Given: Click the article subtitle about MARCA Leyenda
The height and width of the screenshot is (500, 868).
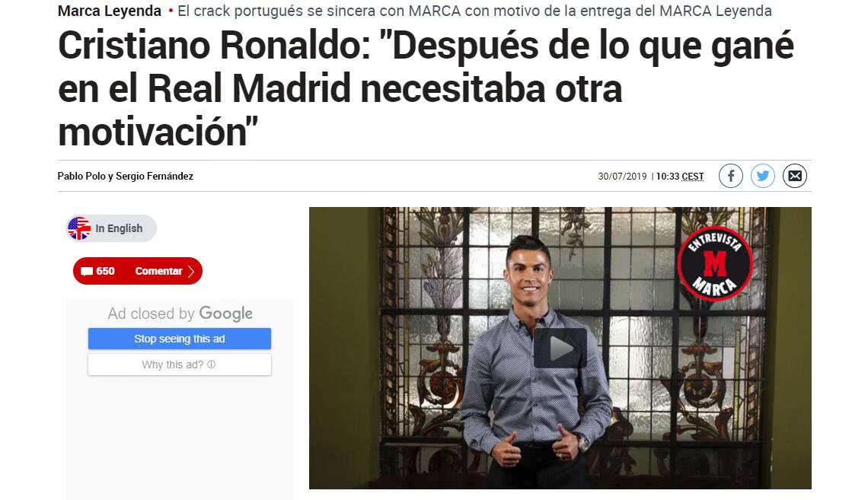Looking at the screenshot, I should click(474, 11).
